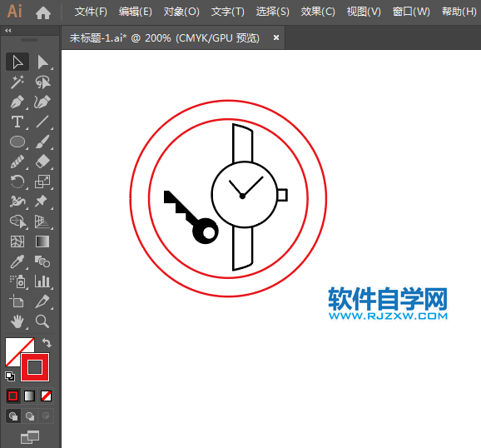Select the Shaper pencil tool
Screen dimensions: 481x448
click(x=17, y=162)
